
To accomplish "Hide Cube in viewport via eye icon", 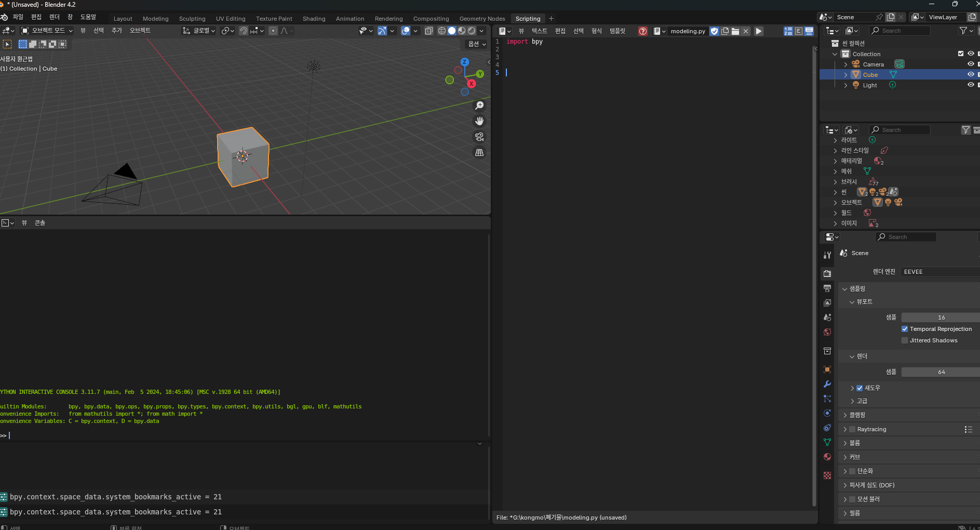I will point(971,74).
